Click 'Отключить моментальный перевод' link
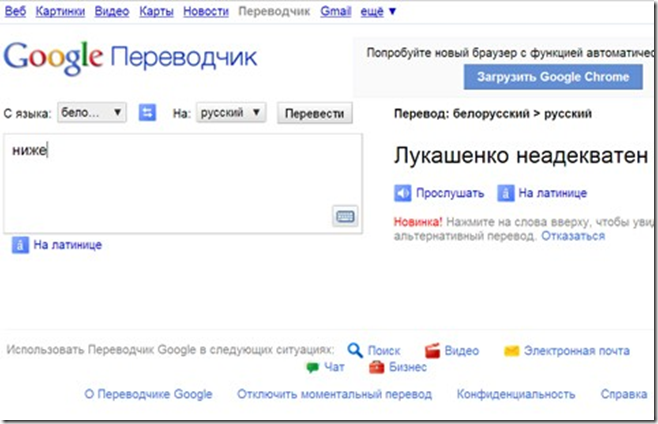The image size is (658, 424). click(x=334, y=394)
